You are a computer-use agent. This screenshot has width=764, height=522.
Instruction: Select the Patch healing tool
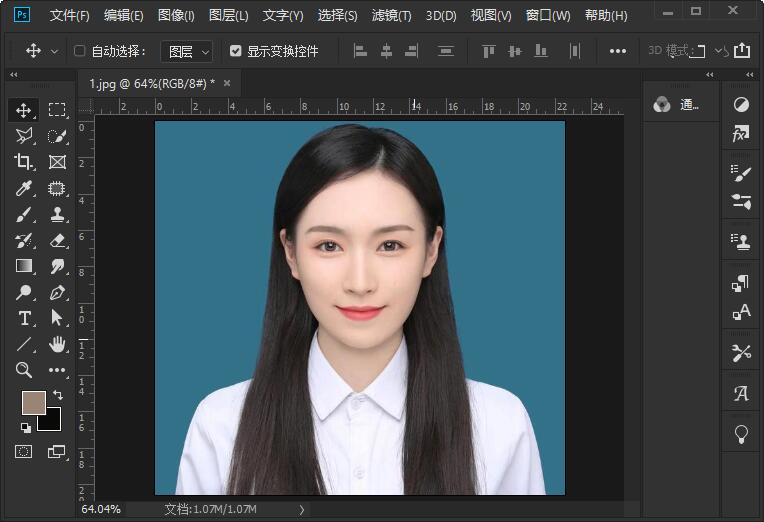click(x=57, y=188)
